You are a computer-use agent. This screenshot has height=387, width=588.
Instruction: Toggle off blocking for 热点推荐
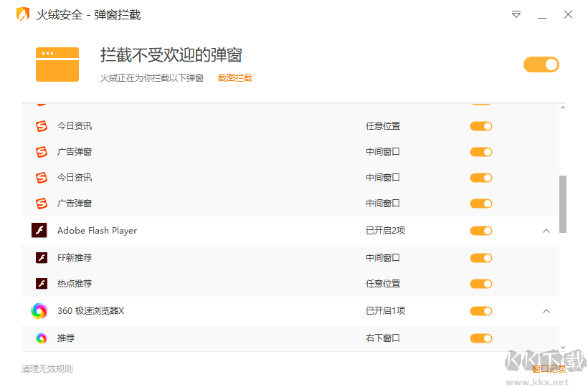[x=481, y=284]
